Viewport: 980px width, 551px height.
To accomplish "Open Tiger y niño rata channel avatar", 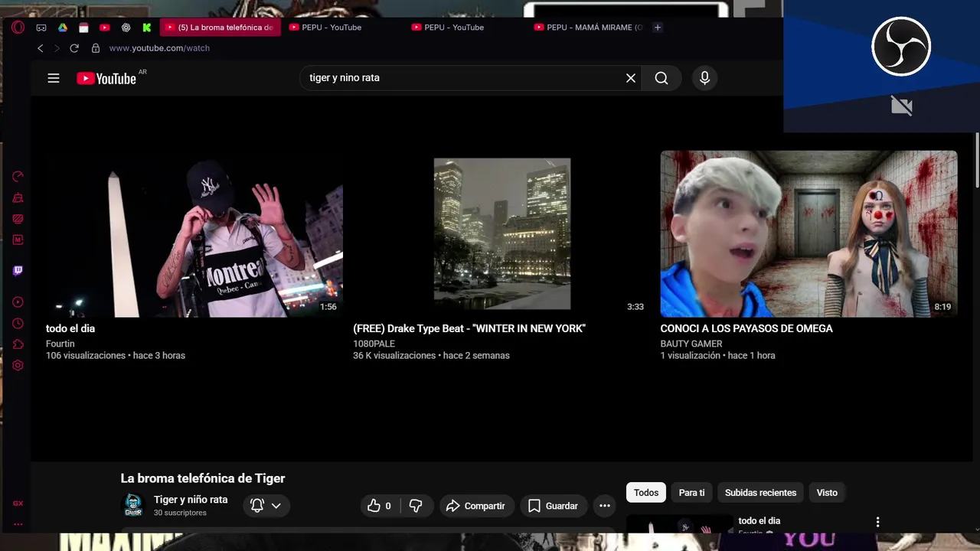I will coord(133,505).
